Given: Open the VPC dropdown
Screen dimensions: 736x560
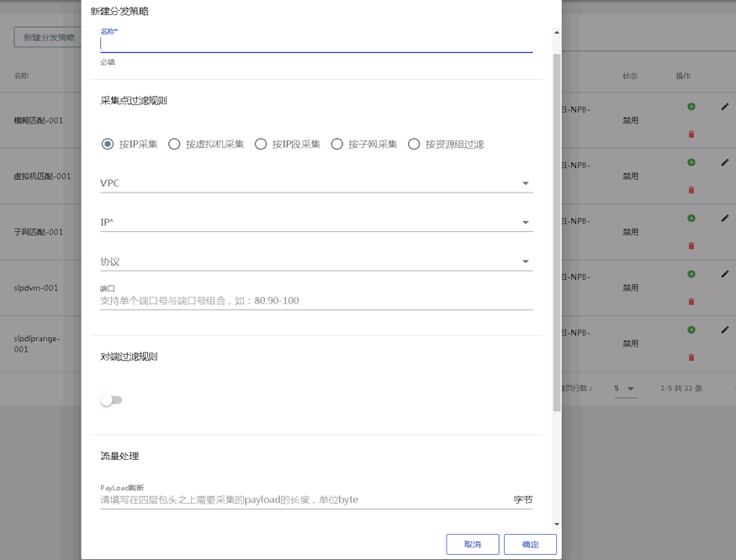Looking at the screenshot, I should point(525,182).
